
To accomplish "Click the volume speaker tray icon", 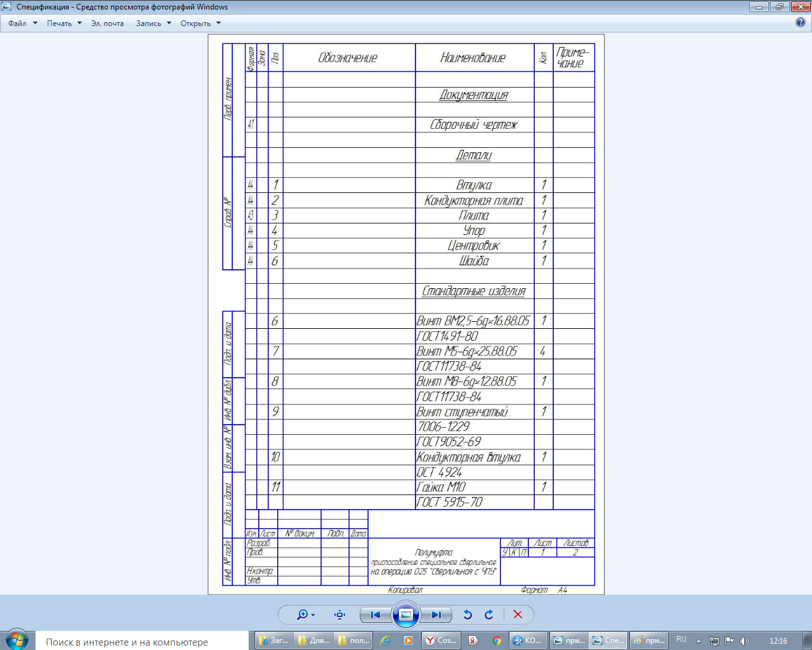I will point(744,640).
